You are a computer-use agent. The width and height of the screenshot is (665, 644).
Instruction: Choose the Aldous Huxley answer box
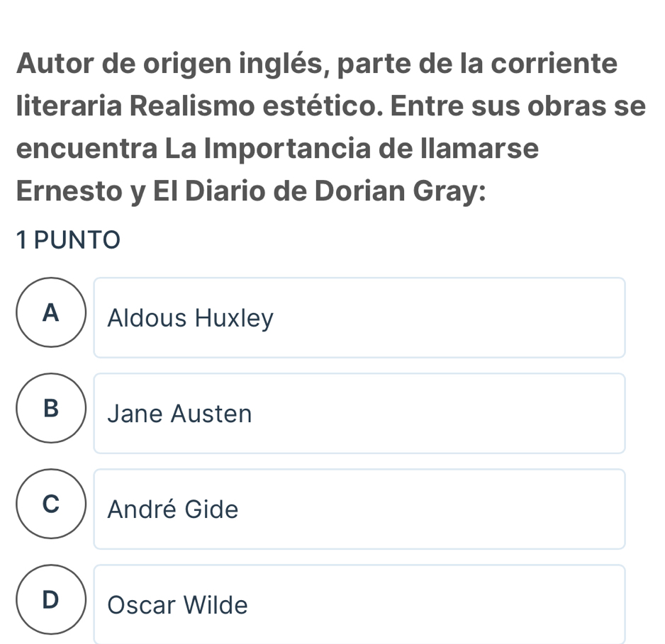pyautogui.click(x=359, y=318)
